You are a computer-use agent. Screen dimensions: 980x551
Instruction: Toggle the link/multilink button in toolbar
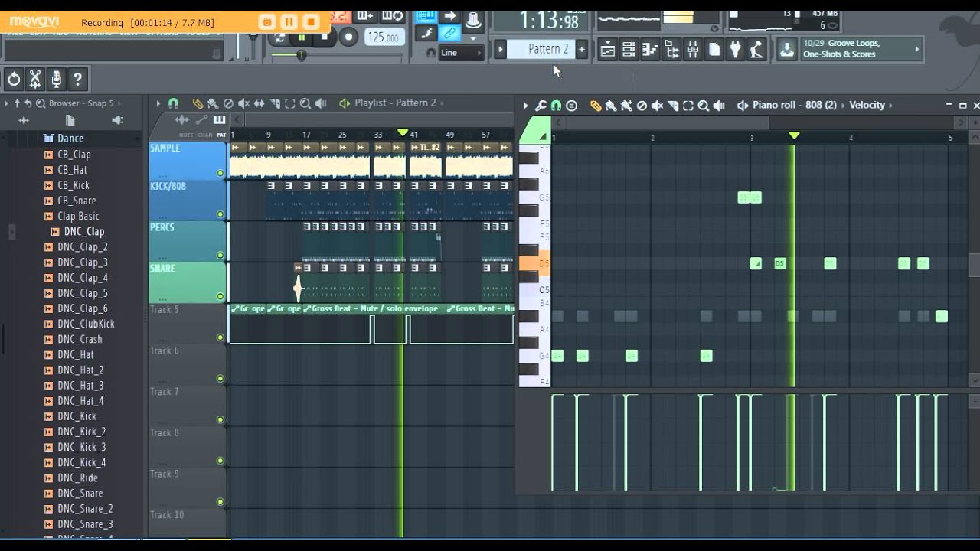(449, 33)
